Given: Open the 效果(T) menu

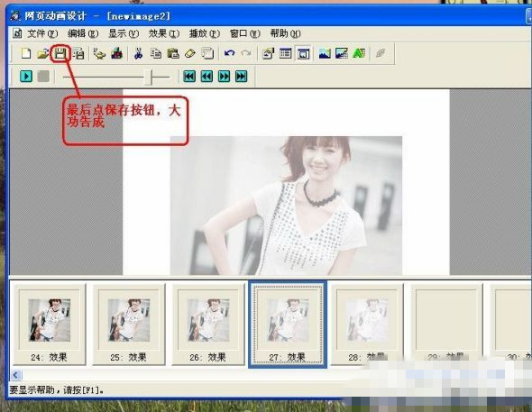Looking at the screenshot, I should (164, 33).
